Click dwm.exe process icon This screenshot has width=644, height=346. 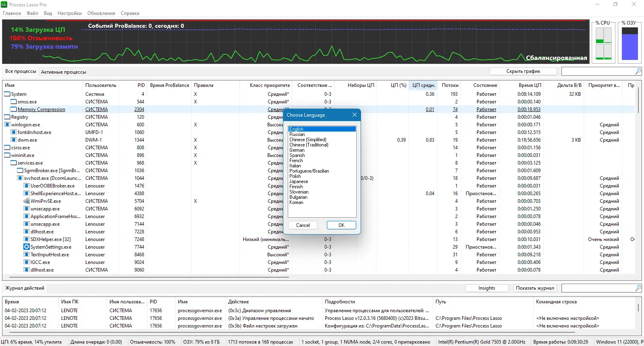point(14,140)
